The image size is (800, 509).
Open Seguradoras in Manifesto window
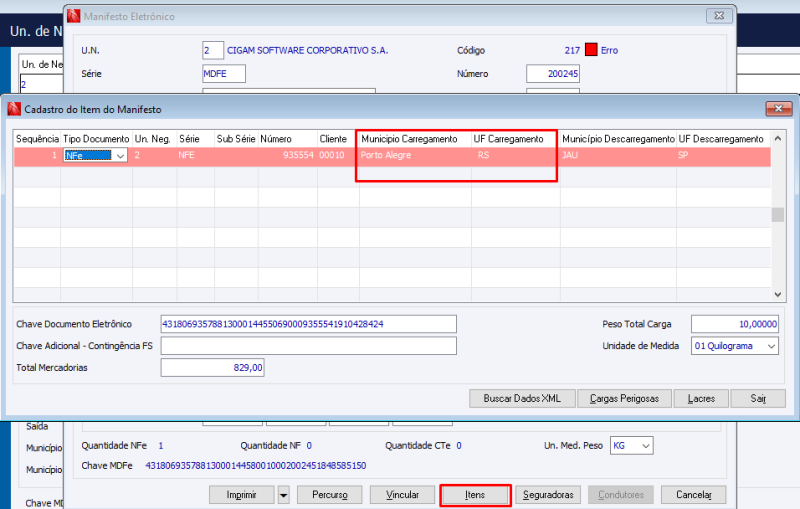[548, 495]
